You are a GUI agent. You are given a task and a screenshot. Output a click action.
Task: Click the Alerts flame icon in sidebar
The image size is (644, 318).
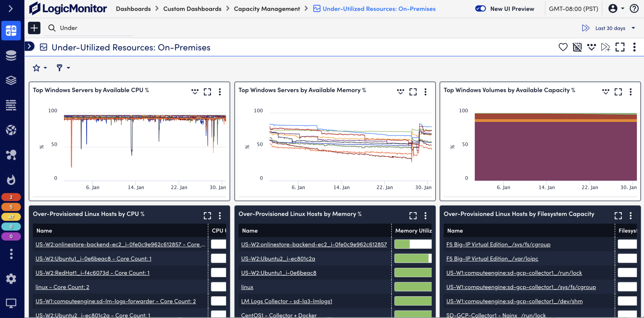coord(11,180)
